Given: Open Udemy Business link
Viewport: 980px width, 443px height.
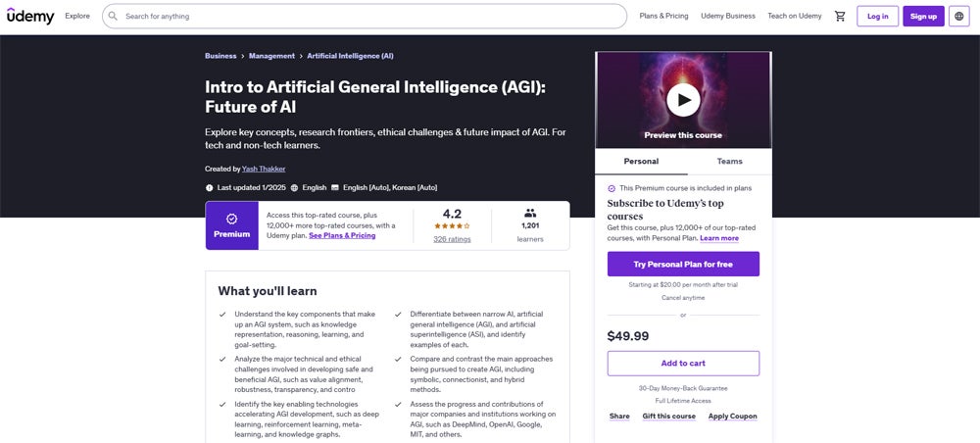Looking at the screenshot, I should 728,17.
